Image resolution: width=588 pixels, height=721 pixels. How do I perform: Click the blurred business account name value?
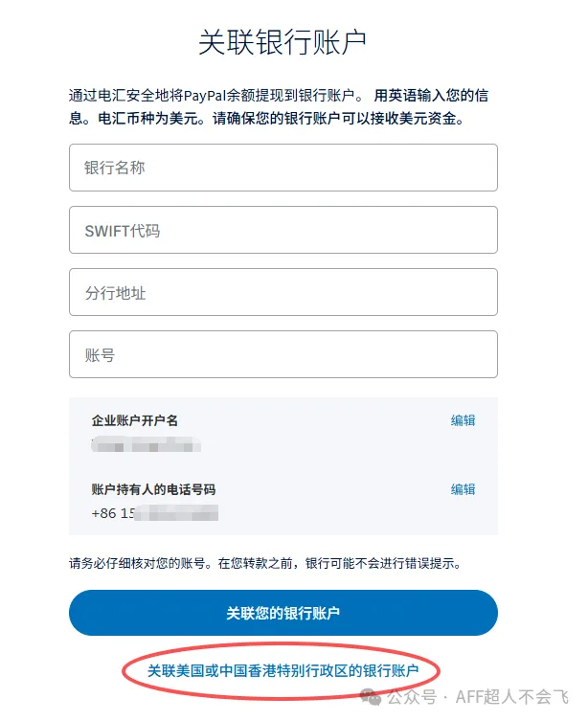pyautogui.click(x=148, y=444)
